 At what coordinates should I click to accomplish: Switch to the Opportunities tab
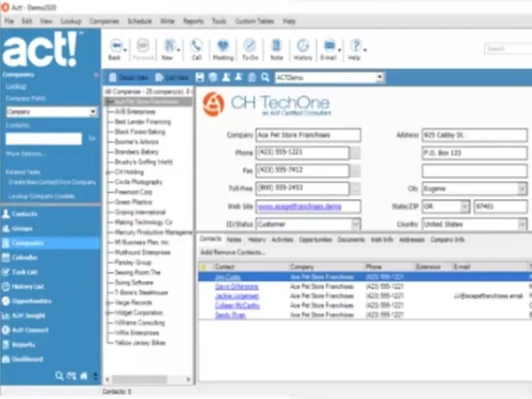tap(315, 239)
